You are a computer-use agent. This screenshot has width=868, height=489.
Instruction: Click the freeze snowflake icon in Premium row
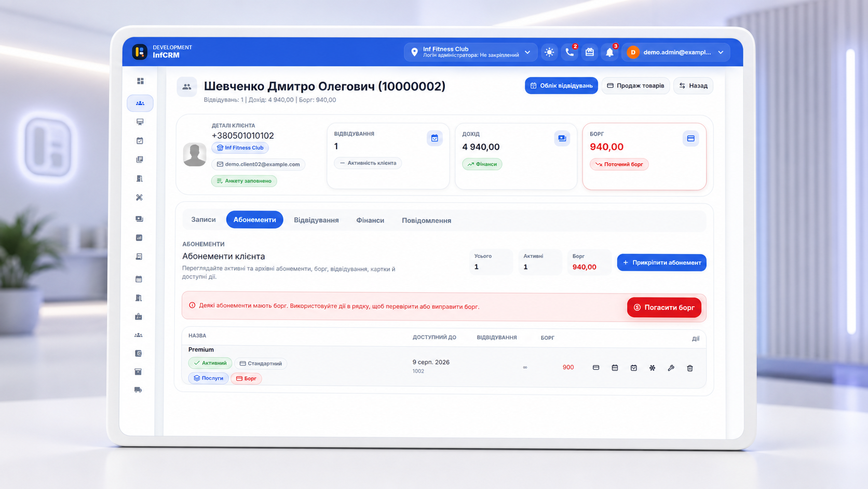(x=652, y=368)
